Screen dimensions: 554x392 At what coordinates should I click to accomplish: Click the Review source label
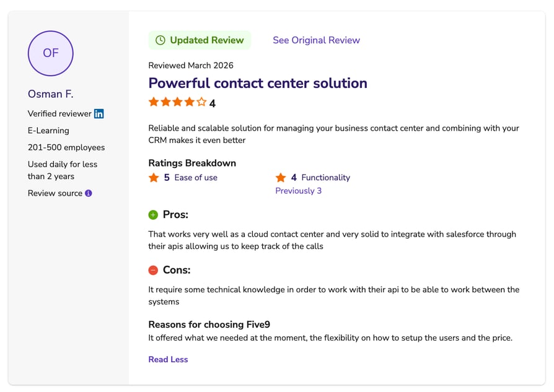click(55, 193)
